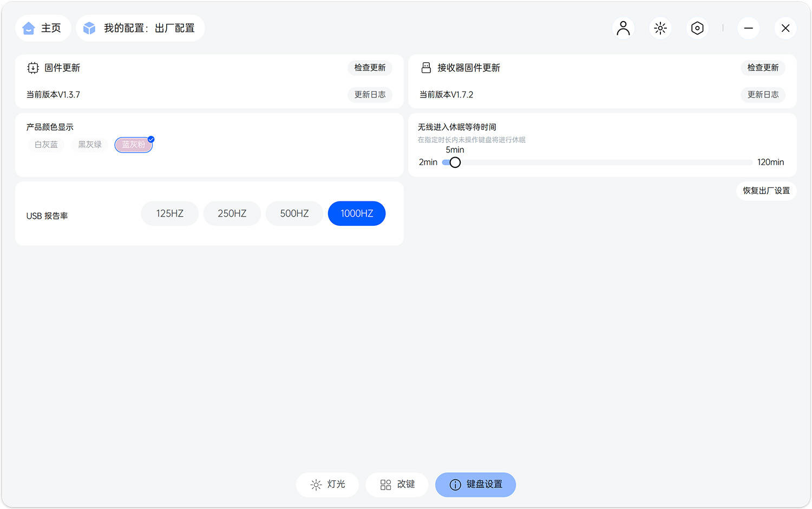Click the 无线进入休眠等待时间 label

click(x=457, y=127)
